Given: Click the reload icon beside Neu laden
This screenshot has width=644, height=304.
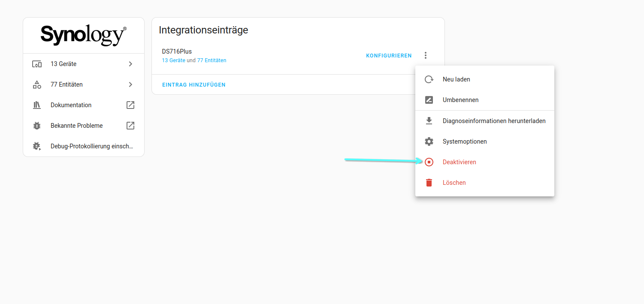Looking at the screenshot, I should click(429, 79).
